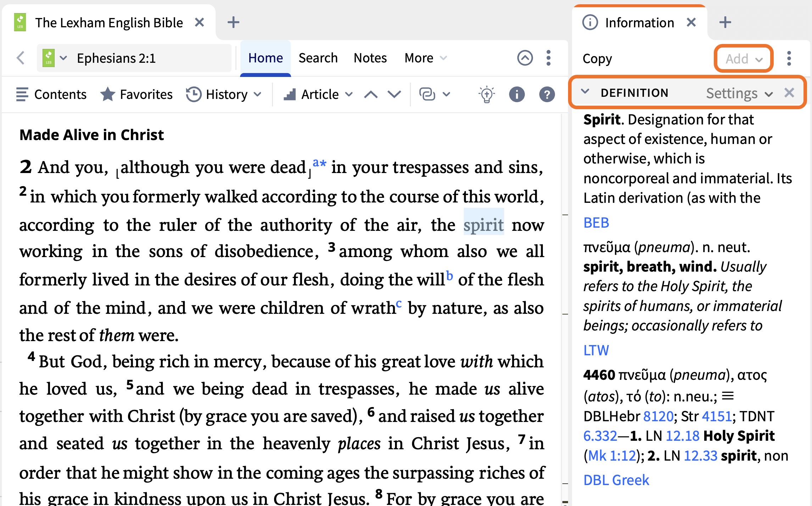812x506 pixels.
Task: Click the Copy button
Action: click(x=597, y=59)
